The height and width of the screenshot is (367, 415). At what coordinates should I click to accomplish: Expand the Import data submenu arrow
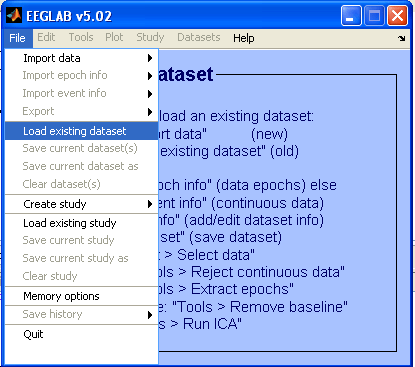tap(150, 58)
